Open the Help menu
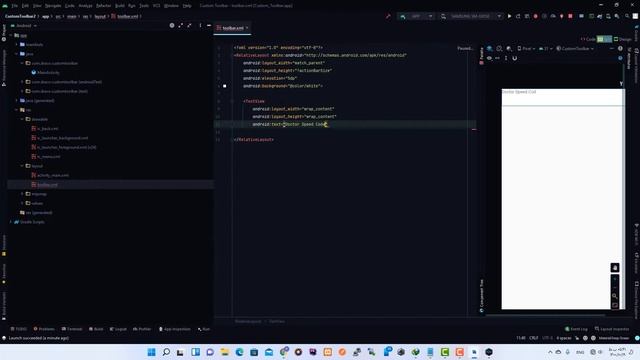The image size is (640, 360). 187,6
